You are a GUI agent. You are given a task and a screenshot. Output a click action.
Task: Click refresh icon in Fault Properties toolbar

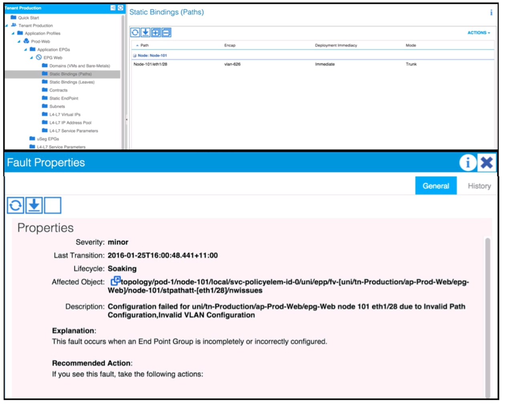pyautogui.click(x=15, y=206)
